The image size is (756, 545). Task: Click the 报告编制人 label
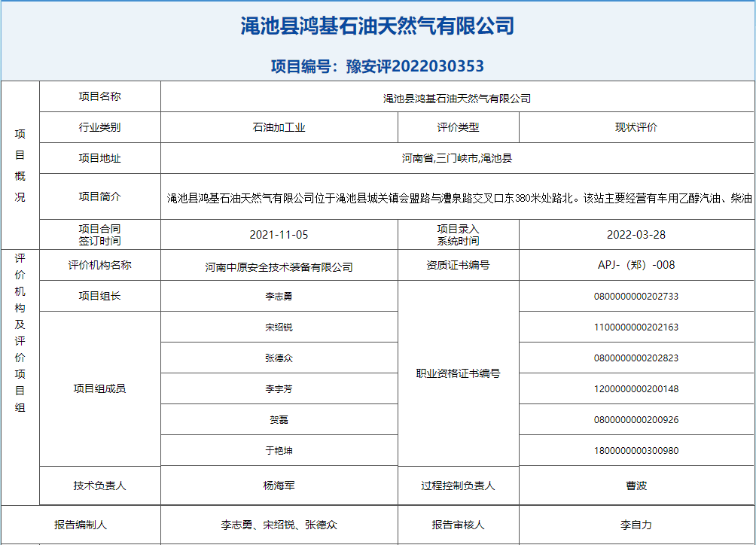pyautogui.click(x=81, y=525)
